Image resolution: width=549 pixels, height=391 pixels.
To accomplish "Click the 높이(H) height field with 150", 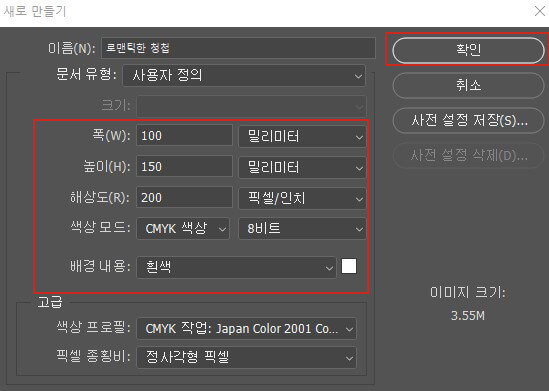I will (184, 166).
